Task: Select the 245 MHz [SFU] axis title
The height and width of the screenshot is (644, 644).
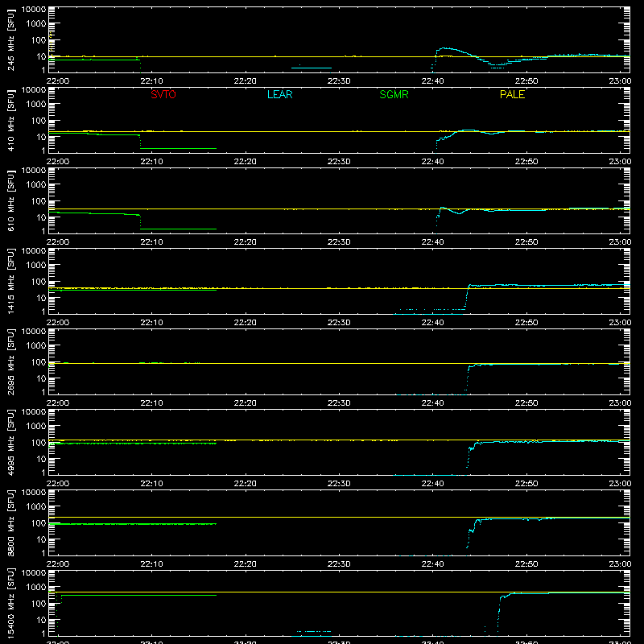Action: pos(10,39)
